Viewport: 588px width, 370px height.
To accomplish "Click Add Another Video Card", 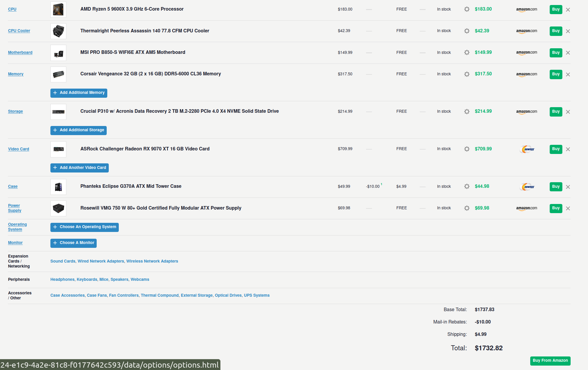I will 80,168.
